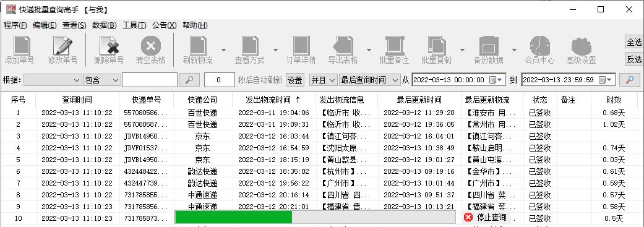Viewport: 644px width, 227px height.
Task: Expand the 批量复制 dropdown arrow
Action: pos(462,49)
